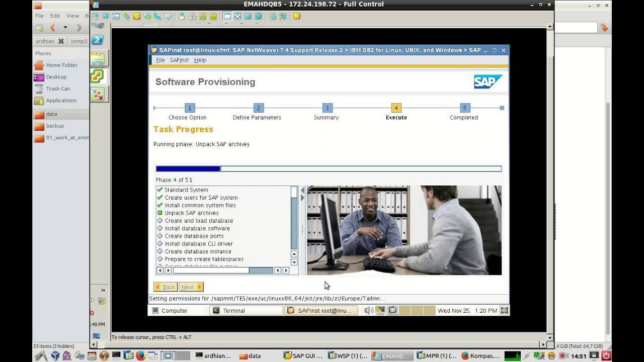Viewport: 644px width, 362px height.
Task: Open the SAPinst menu
Action: [179, 60]
